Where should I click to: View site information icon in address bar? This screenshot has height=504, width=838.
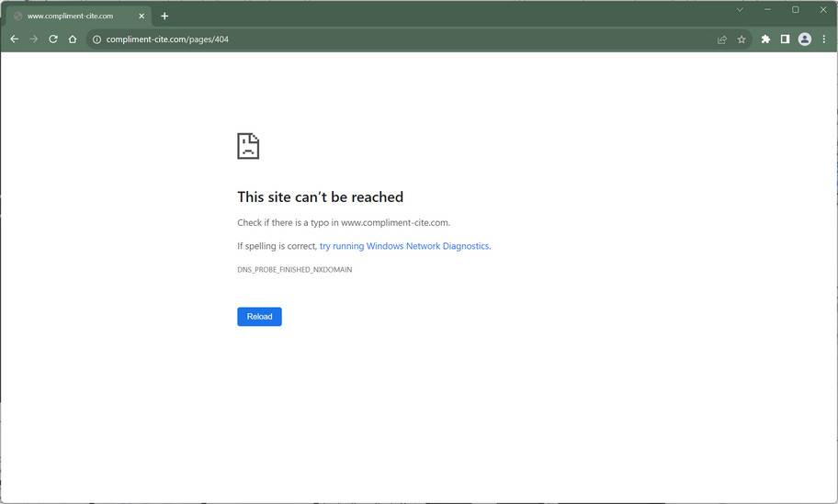click(96, 39)
